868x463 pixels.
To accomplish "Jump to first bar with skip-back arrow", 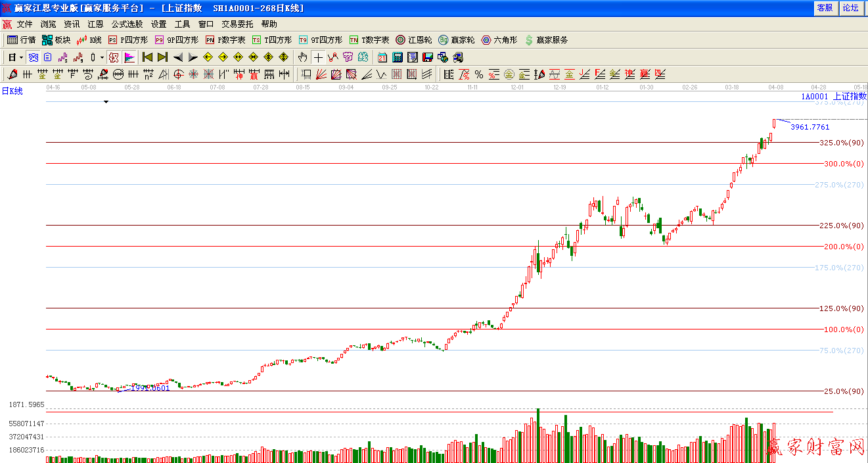I will coord(148,57).
